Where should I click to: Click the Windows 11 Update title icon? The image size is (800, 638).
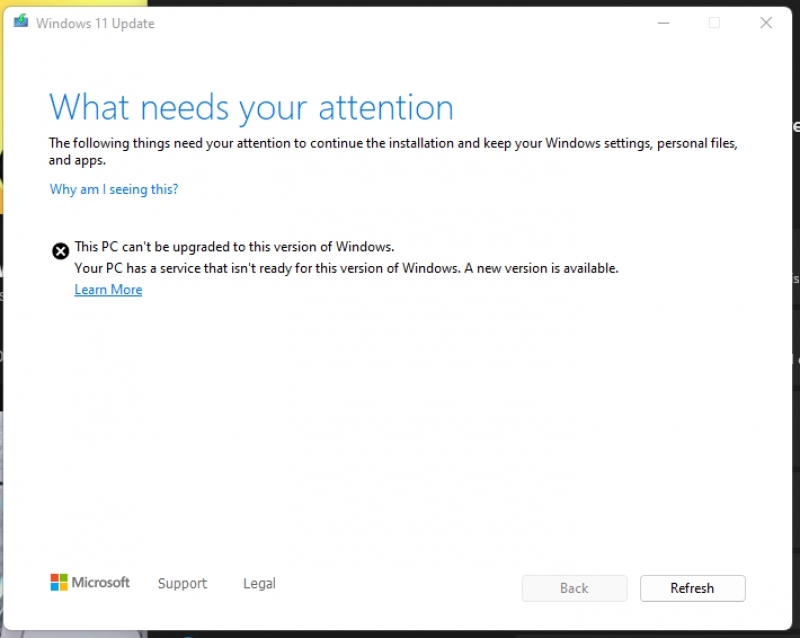[x=21, y=21]
